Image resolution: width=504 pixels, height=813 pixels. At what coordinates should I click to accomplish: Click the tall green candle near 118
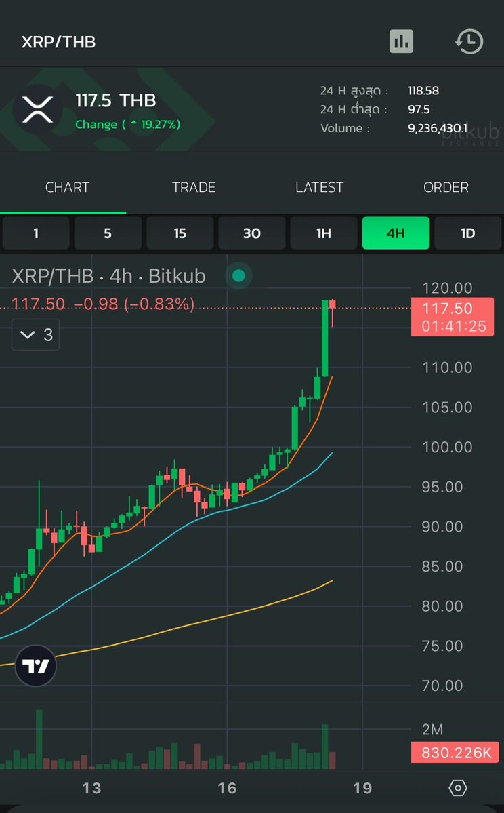pos(324,338)
